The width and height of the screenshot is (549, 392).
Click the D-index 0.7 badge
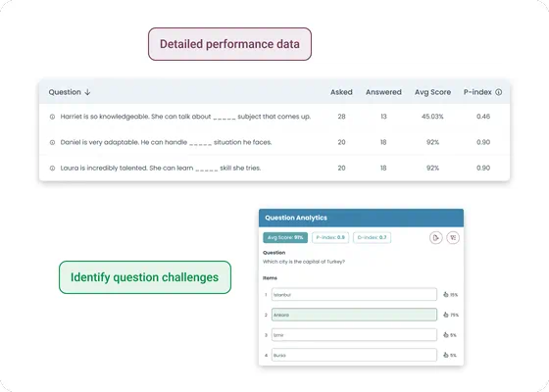pos(372,237)
